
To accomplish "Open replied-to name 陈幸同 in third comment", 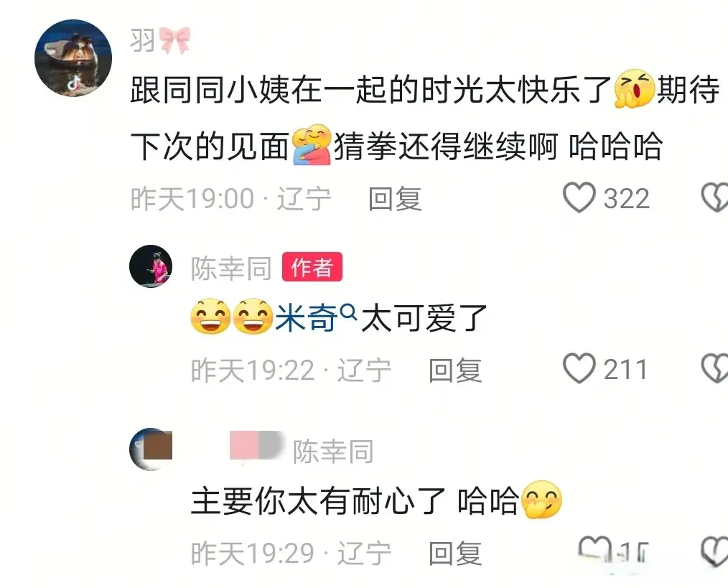I will tap(333, 451).
